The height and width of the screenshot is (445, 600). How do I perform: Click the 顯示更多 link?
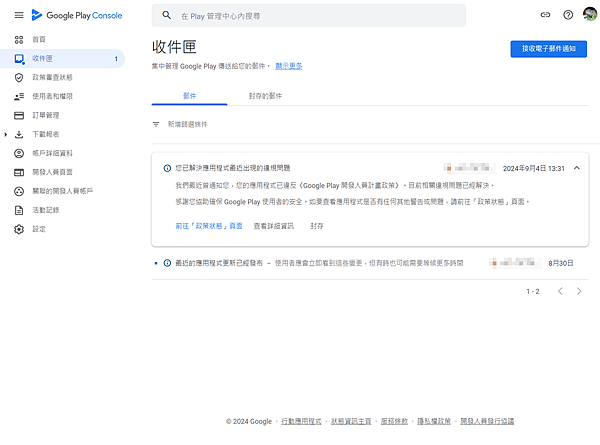coord(289,66)
